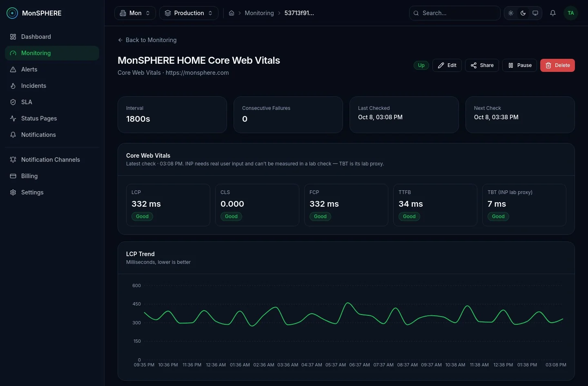Select the LCP 332 ms value

pos(146,204)
